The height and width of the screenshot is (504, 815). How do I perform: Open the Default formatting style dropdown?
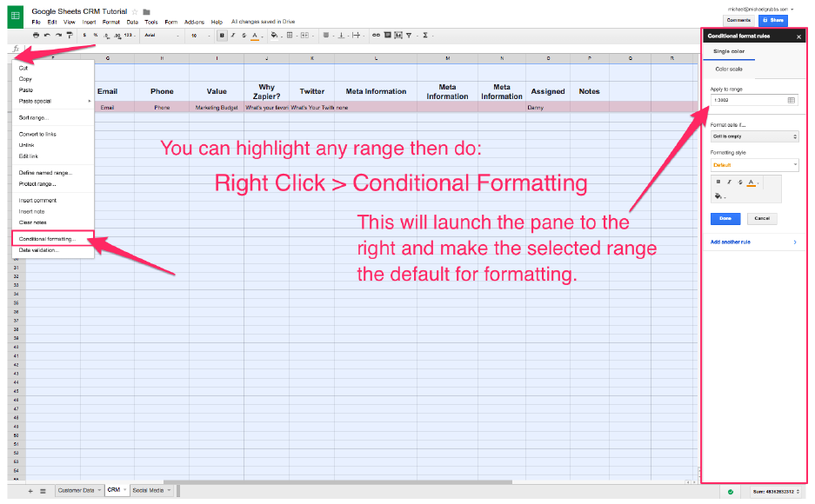click(x=754, y=165)
